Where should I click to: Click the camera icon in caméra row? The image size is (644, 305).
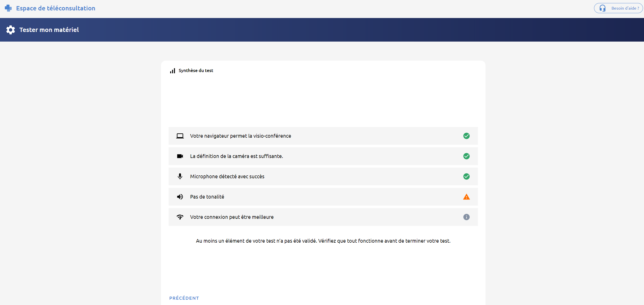coord(180,156)
